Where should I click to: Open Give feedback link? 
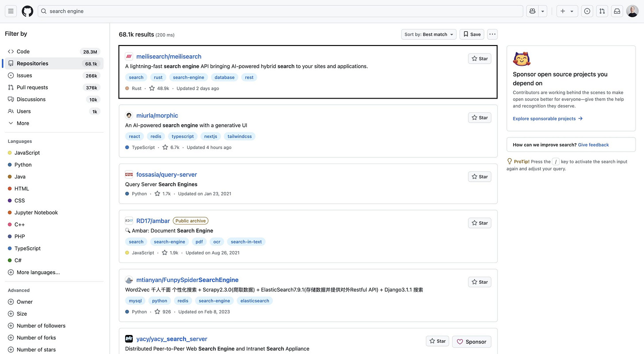click(x=594, y=145)
